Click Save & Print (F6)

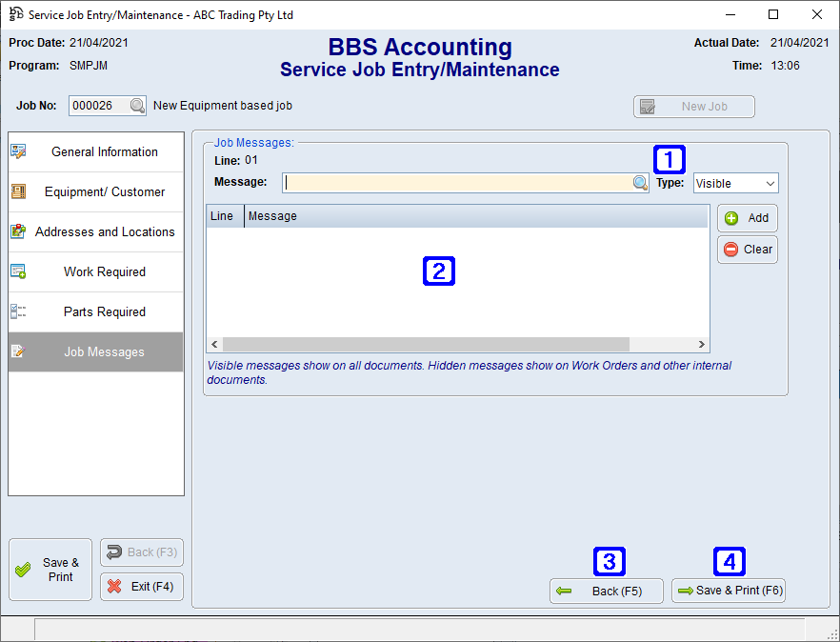pyautogui.click(x=728, y=591)
